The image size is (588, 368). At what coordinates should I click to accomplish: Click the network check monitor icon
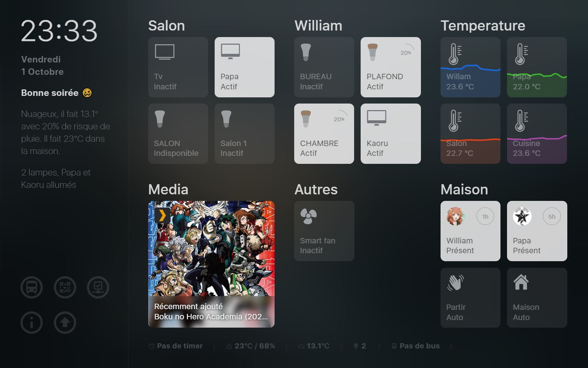(x=98, y=287)
